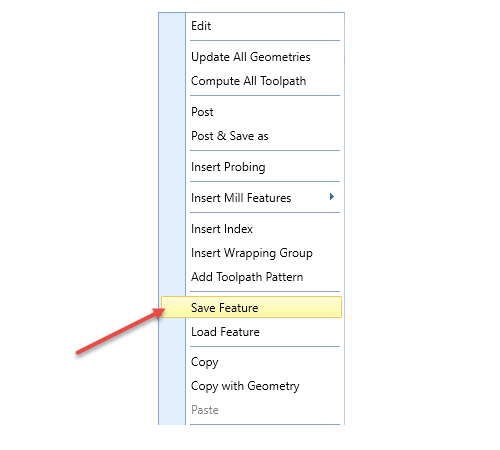Select the greyed-out Paste entry

251,410
